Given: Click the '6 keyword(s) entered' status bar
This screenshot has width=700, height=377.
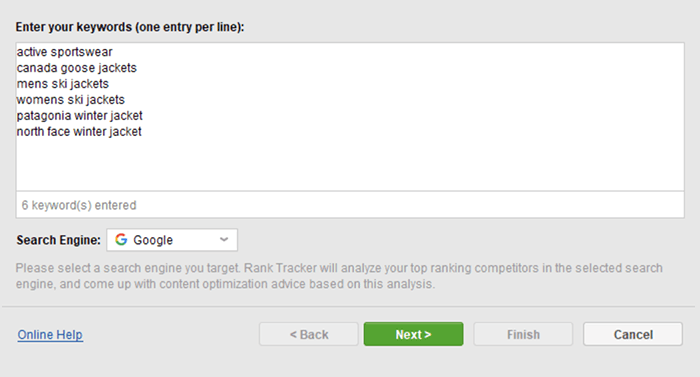Looking at the screenshot, I should (350, 205).
